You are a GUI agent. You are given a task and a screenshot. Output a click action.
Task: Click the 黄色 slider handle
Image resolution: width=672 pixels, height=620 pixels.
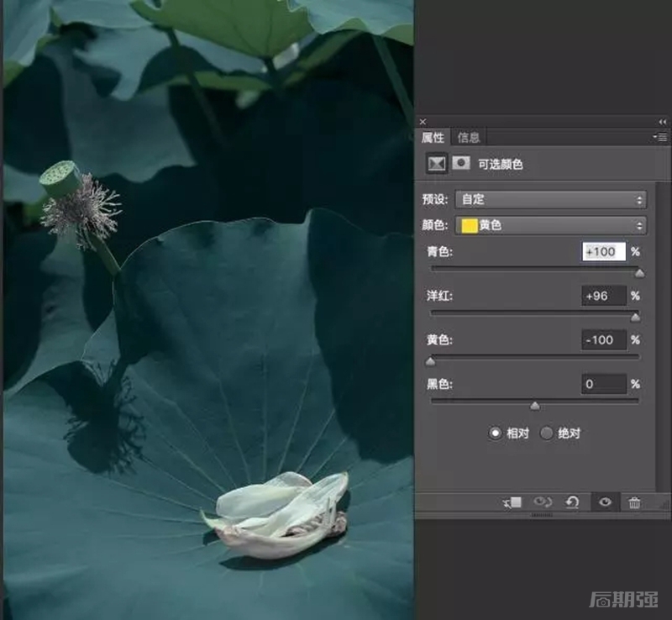(x=430, y=362)
